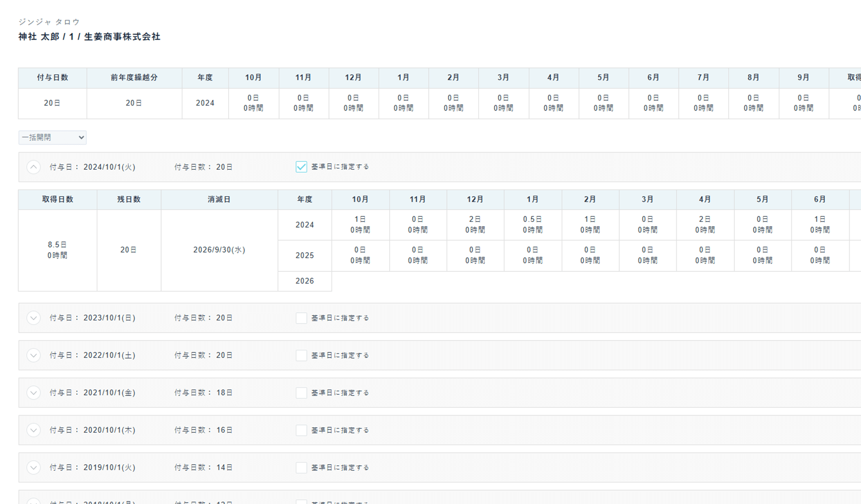Screen dimensions: 861x504
Task: Click the 付与日数 column header in summary table
Action: click(x=52, y=77)
